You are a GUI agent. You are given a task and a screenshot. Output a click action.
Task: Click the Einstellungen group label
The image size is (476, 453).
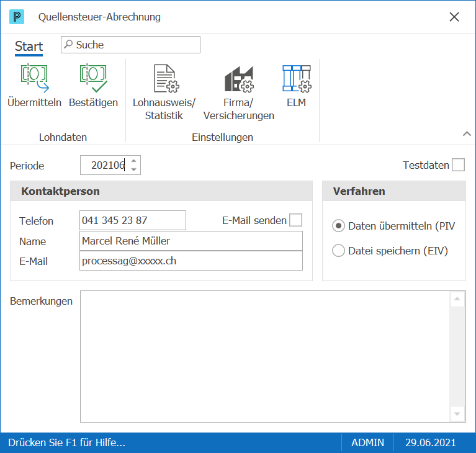point(222,137)
